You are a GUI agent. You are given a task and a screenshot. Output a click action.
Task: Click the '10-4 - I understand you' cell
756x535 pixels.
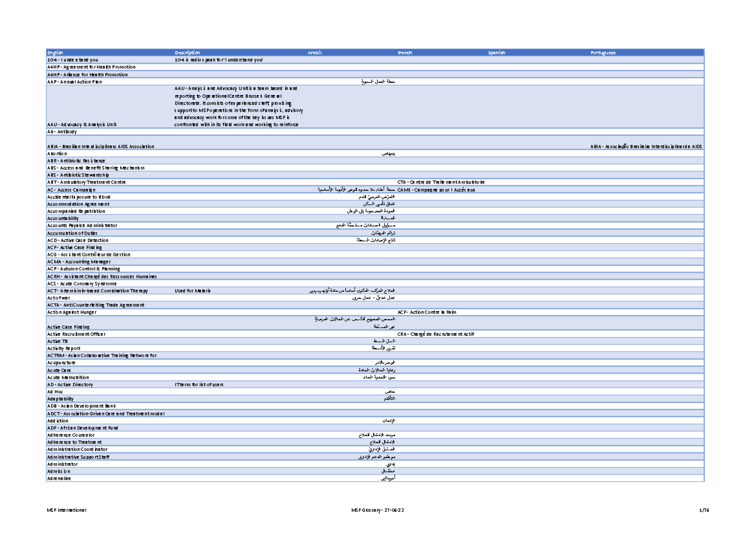pos(72,60)
